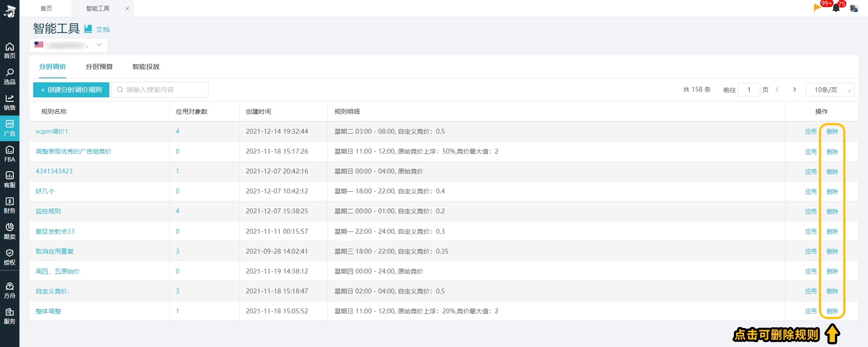Open the 10条/页 page size dropdown
Image resolution: width=868 pixels, height=347 pixels.
pyautogui.click(x=830, y=90)
